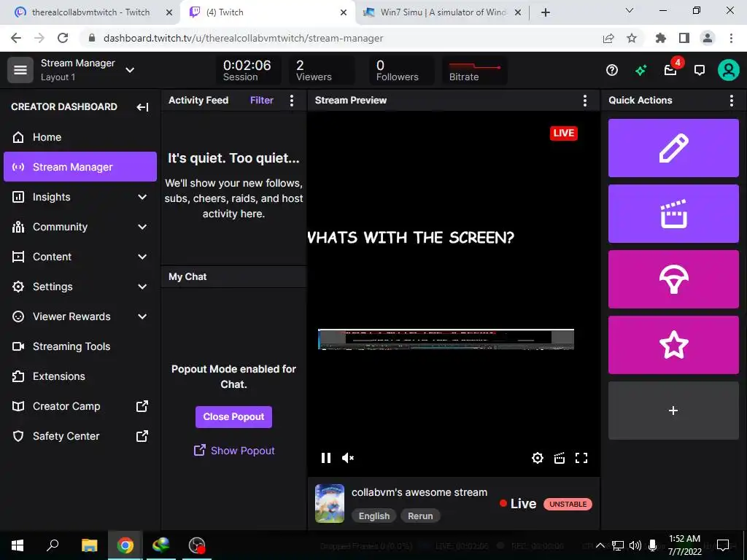Open the whispers chat bubble icon
Viewport: 747px width, 560px height.
(700, 71)
